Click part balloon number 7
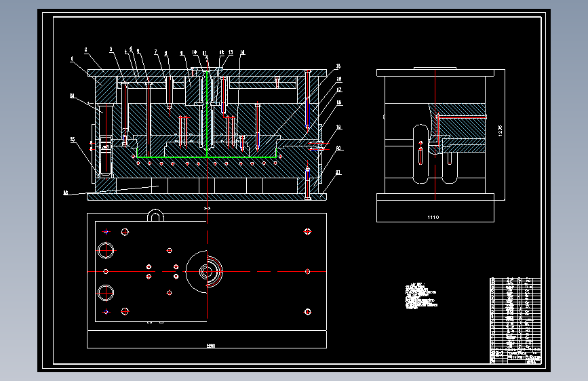 [x=155, y=52]
